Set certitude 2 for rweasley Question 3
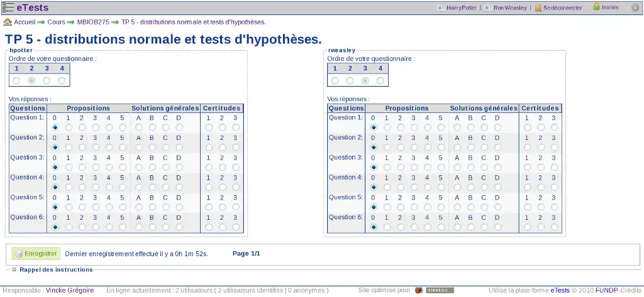This screenshot has height=297, width=644. 541,168
